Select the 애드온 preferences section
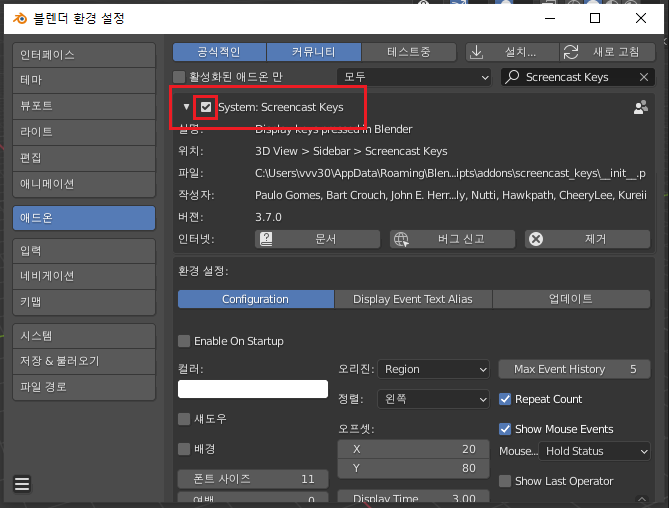Image resolution: width=669 pixels, height=508 pixels. tap(84, 218)
